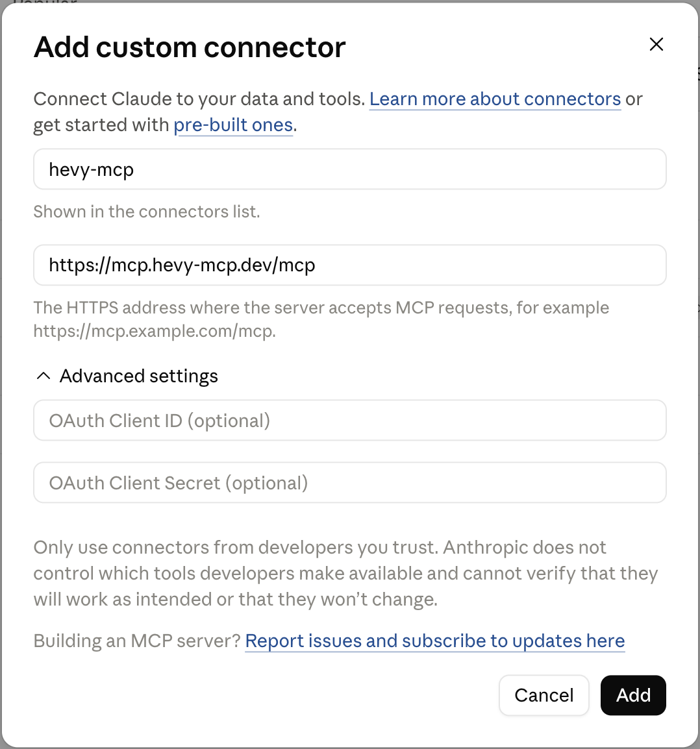Click the server URL field with https://mcp.hevy-mcp.dev/mcp
This screenshot has height=749, width=700.
(x=350, y=265)
